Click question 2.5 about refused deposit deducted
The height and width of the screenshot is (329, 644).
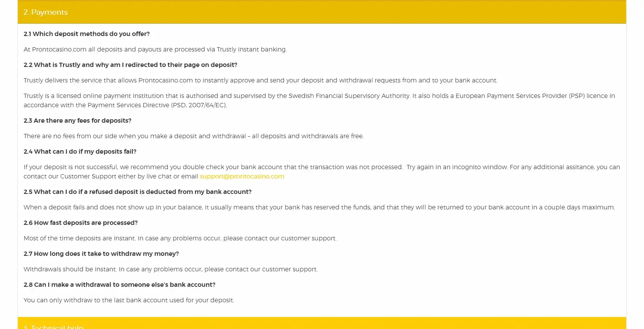(137, 192)
